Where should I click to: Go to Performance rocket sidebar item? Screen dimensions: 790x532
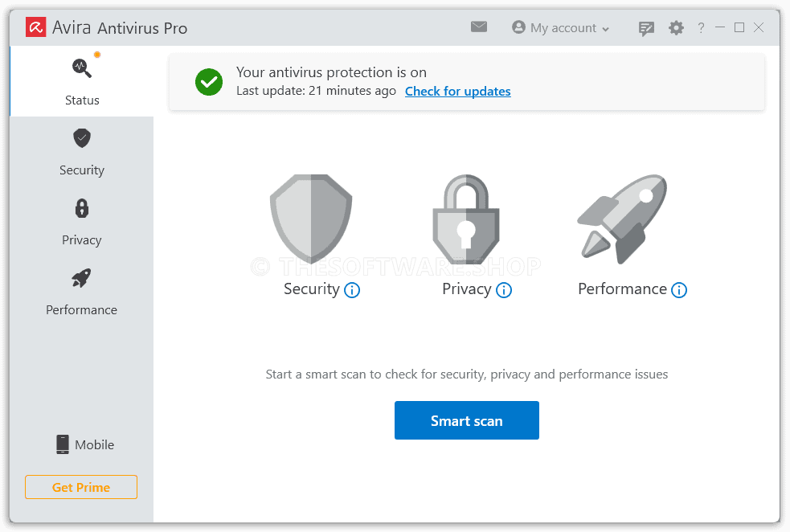[82, 293]
